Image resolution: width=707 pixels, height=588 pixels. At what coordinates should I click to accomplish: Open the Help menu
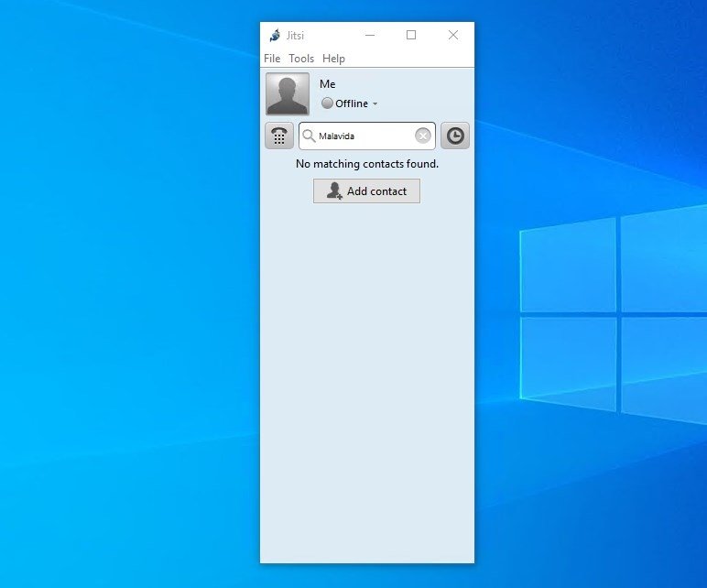click(x=333, y=59)
